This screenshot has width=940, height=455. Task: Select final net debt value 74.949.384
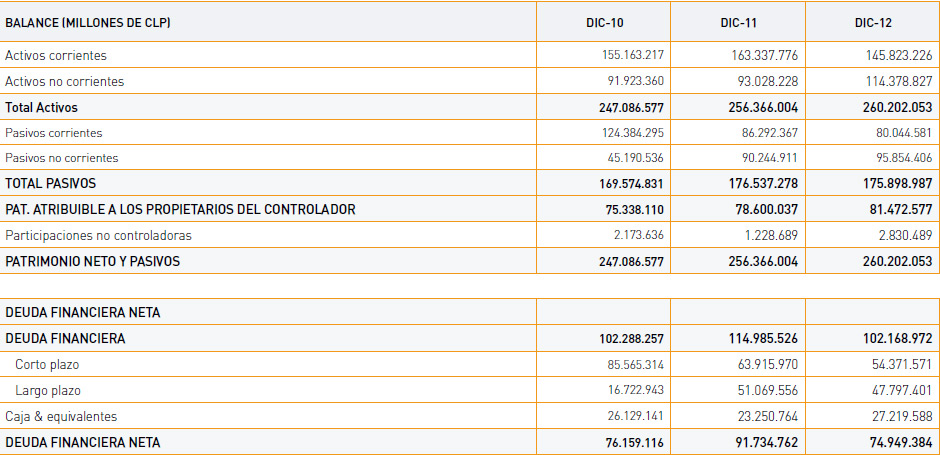(901, 442)
